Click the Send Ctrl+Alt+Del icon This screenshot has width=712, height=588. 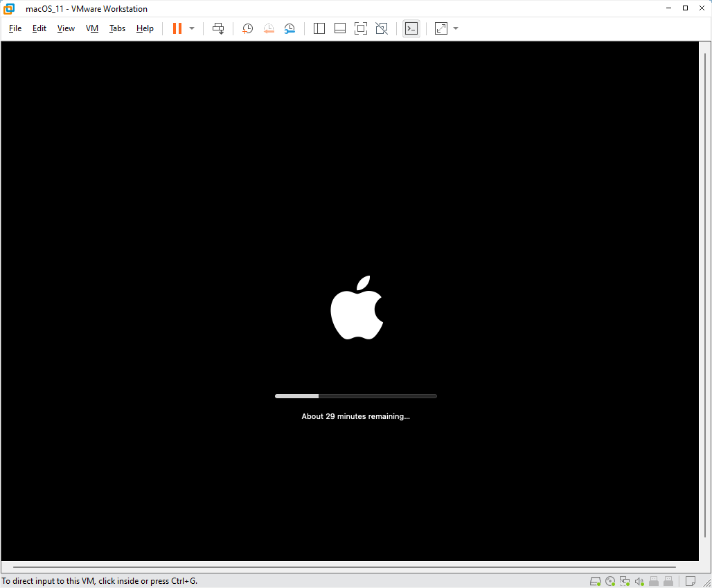(218, 28)
